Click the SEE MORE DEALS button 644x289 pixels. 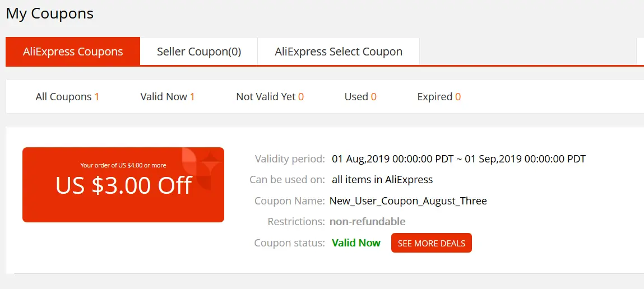tap(431, 243)
